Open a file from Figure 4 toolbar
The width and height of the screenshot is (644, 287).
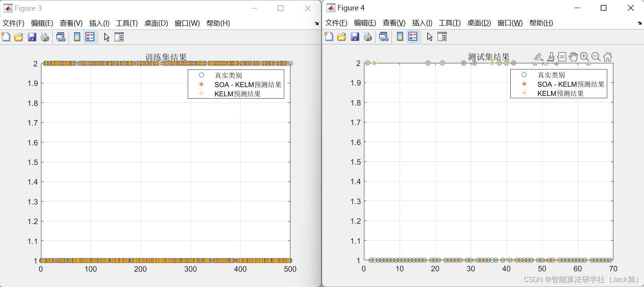[341, 36]
